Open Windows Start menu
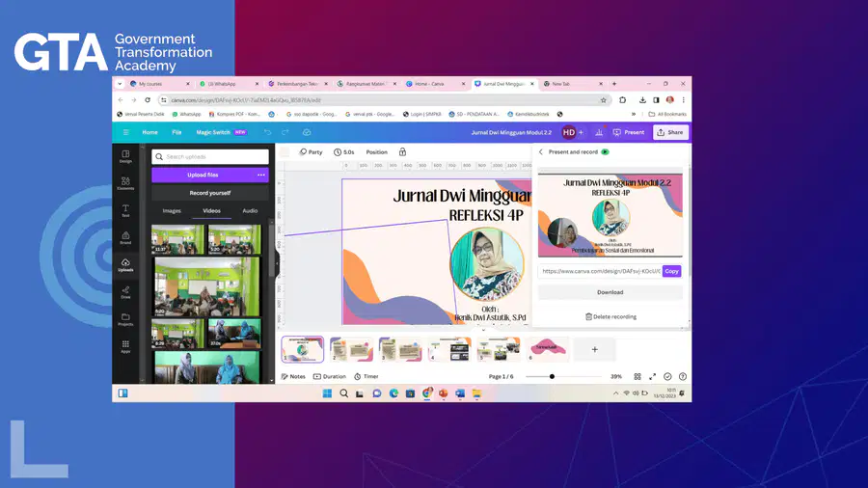Screen dimensions: 868x488 click(327, 393)
